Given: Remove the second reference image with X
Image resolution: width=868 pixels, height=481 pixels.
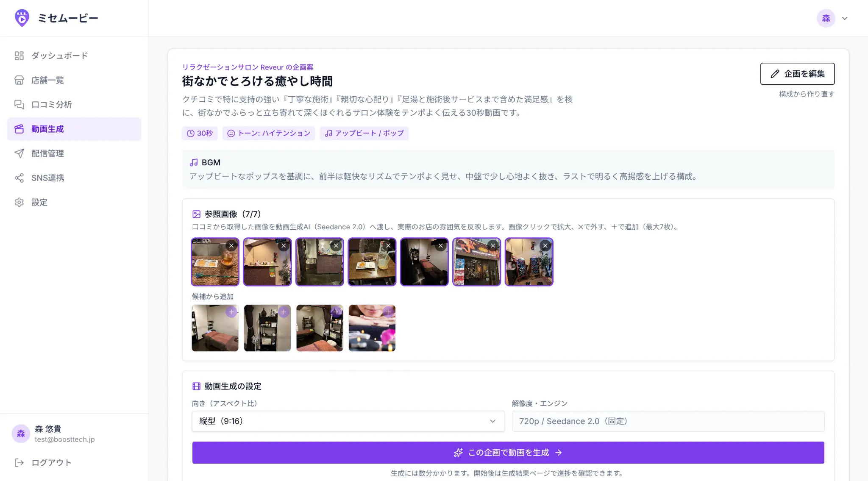Looking at the screenshot, I should 284,245.
